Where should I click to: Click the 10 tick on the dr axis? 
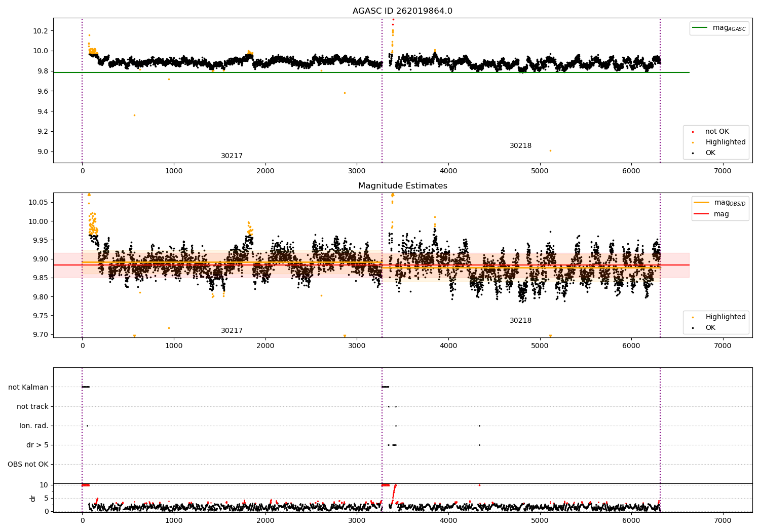coord(44,485)
